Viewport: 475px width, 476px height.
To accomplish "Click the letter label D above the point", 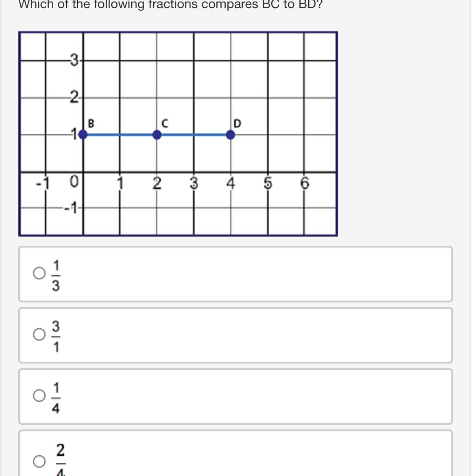I will point(237,124).
